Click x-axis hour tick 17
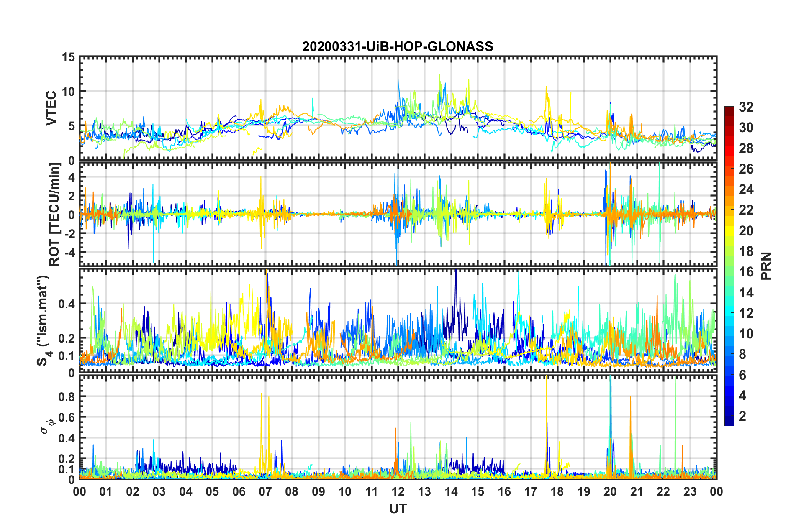Screen dimensions: 796x532 (x=531, y=491)
